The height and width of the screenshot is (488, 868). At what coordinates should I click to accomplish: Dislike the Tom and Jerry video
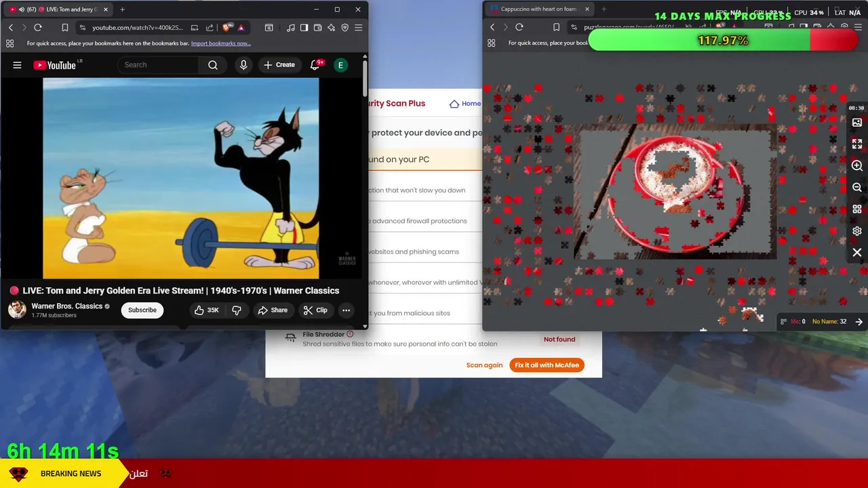237,310
